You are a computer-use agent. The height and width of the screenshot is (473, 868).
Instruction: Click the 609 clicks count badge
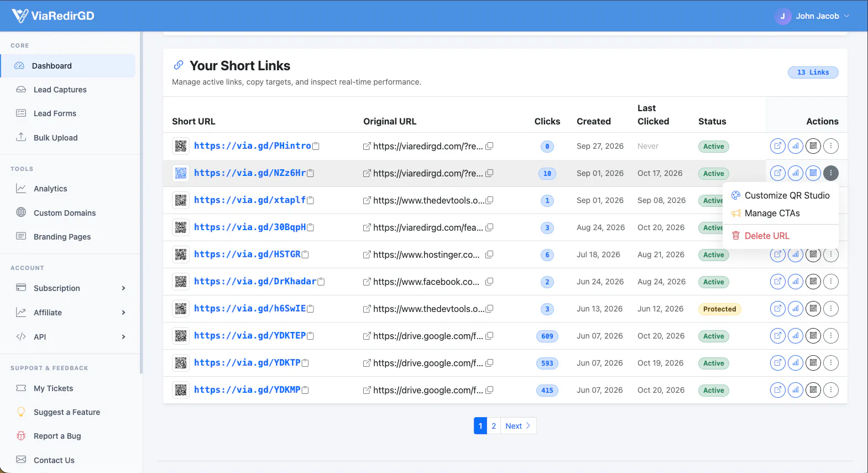click(x=547, y=336)
